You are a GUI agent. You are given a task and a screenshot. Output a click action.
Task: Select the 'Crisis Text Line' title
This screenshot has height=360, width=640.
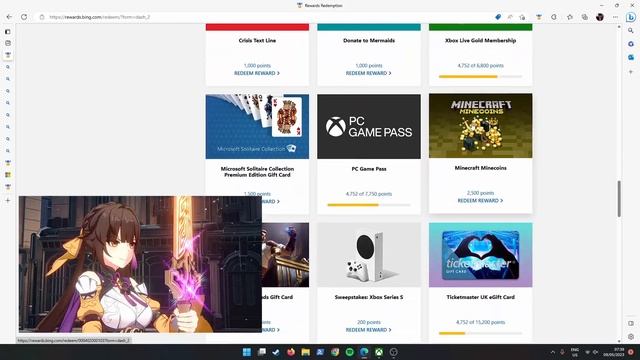pyautogui.click(x=257, y=40)
